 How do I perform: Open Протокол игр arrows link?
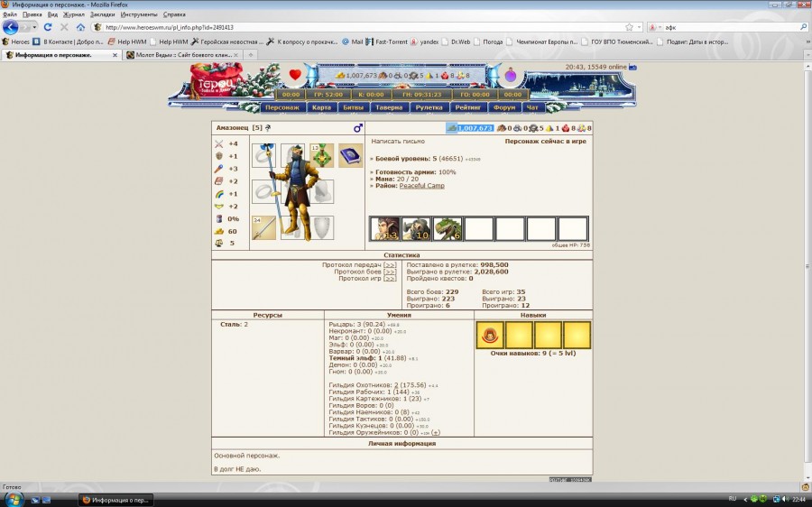click(390, 279)
